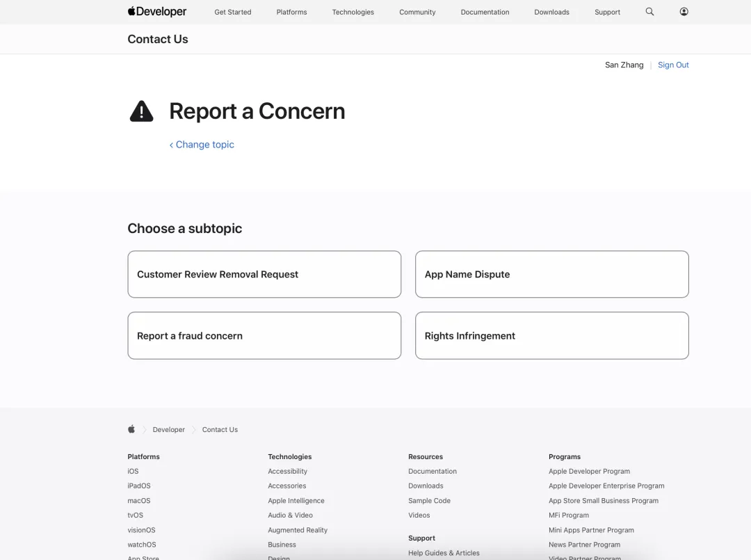Open Documentation link under Resources

pos(433,472)
